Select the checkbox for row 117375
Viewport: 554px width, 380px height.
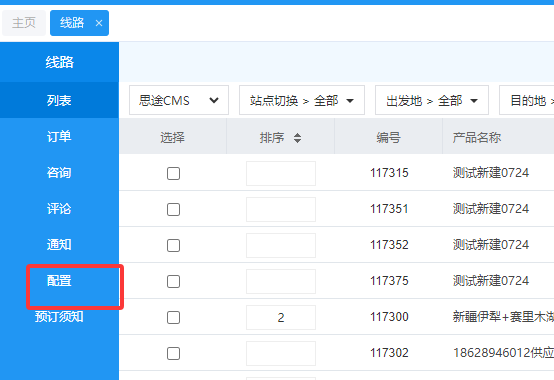click(x=173, y=281)
